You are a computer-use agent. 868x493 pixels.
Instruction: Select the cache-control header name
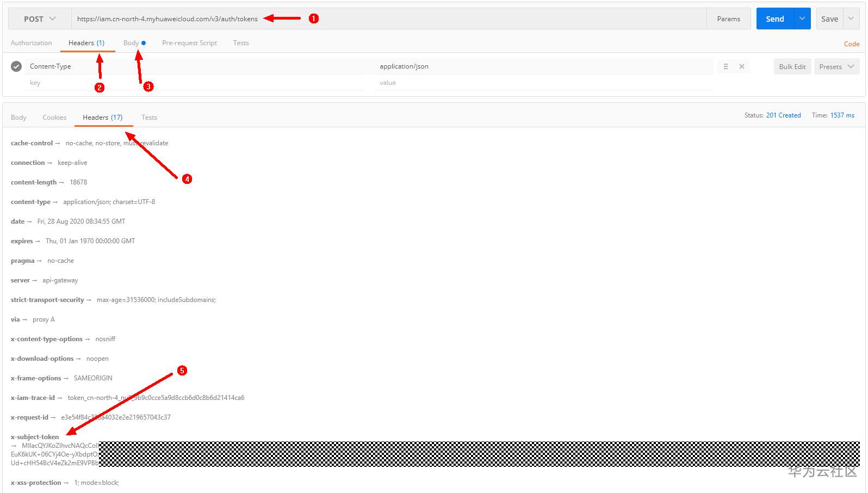coord(32,143)
